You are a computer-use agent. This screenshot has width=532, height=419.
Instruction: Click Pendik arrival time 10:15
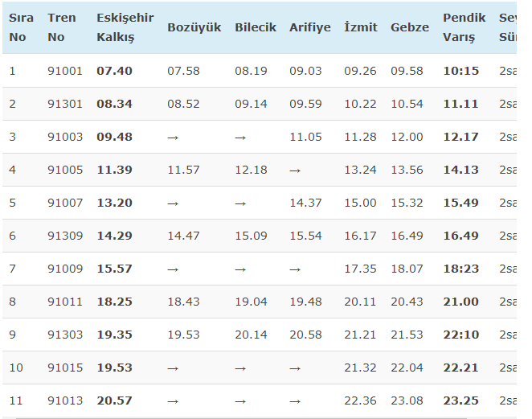click(x=460, y=71)
